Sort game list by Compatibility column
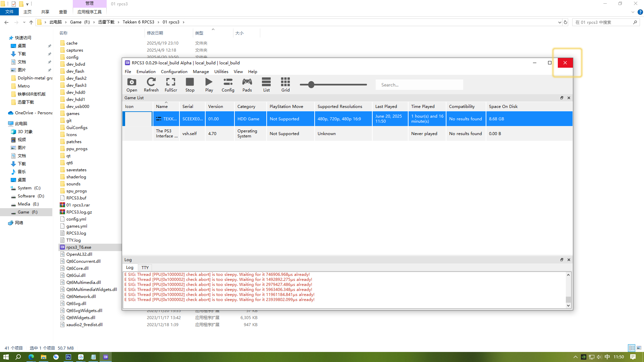This screenshot has height=362, width=644. [466, 106]
